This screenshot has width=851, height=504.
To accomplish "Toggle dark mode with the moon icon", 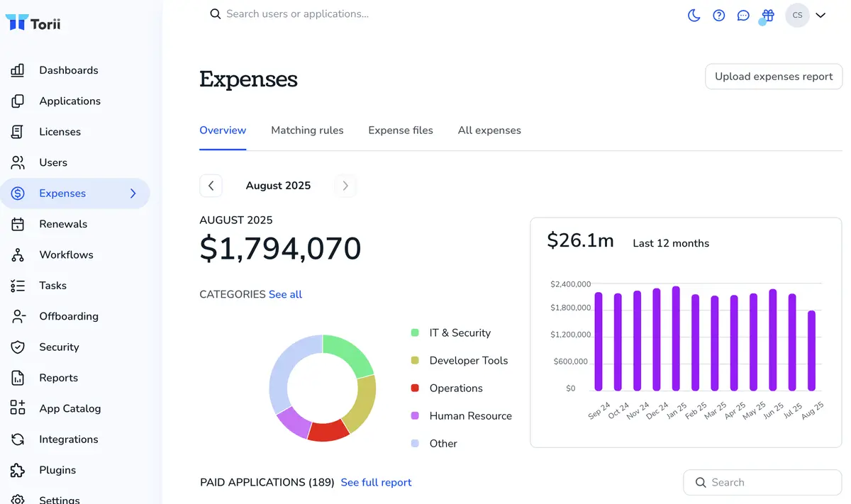I will 694,15.
